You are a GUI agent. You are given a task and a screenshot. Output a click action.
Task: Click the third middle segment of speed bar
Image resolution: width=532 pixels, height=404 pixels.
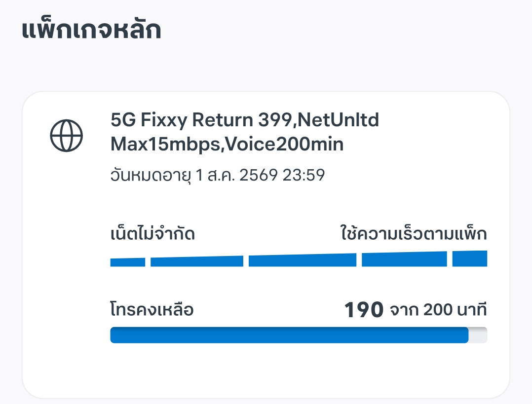click(302, 260)
